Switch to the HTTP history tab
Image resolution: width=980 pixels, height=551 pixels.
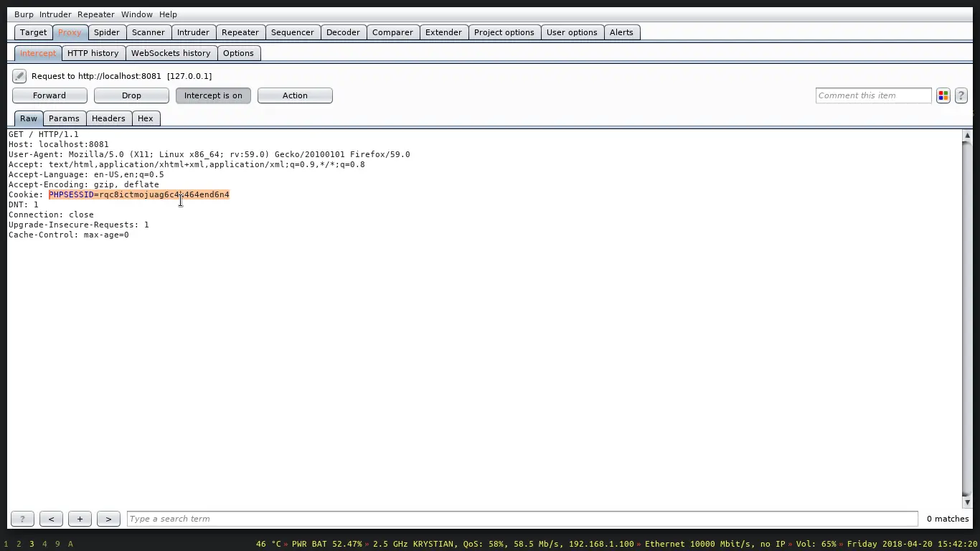click(93, 52)
